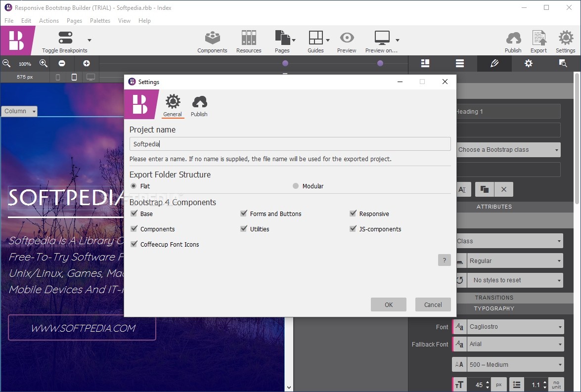The height and width of the screenshot is (392, 581).
Task: Select the Flat radio button
Action: point(134,186)
